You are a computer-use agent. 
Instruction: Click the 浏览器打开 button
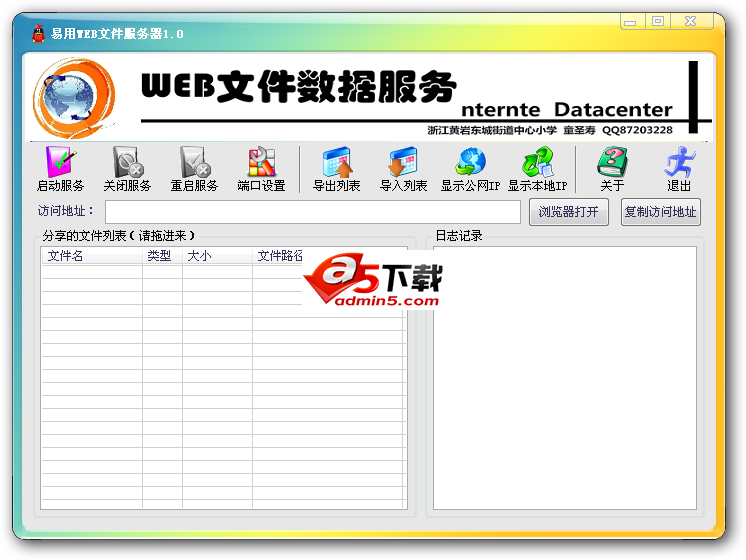click(569, 212)
